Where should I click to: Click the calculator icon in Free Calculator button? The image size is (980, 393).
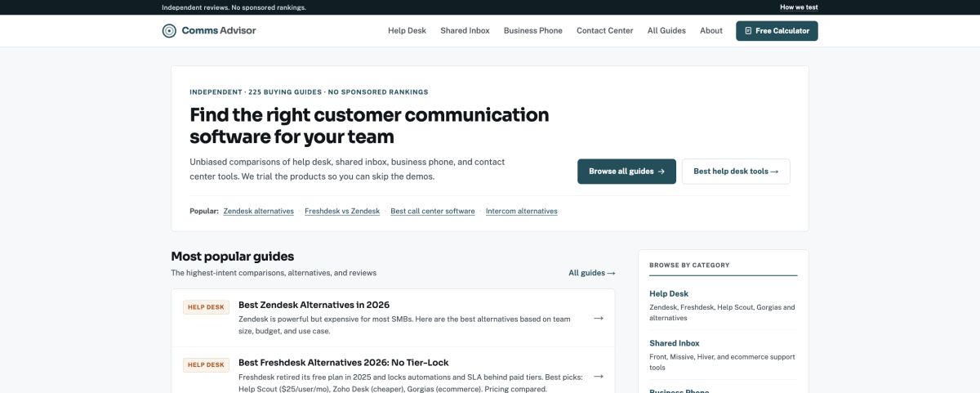coord(748,31)
